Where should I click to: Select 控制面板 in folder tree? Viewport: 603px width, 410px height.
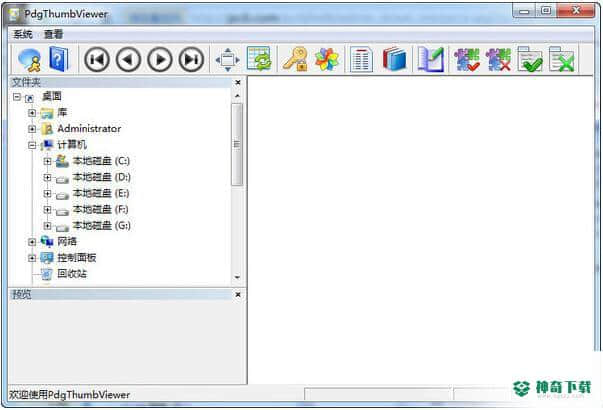pyautogui.click(x=77, y=257)
